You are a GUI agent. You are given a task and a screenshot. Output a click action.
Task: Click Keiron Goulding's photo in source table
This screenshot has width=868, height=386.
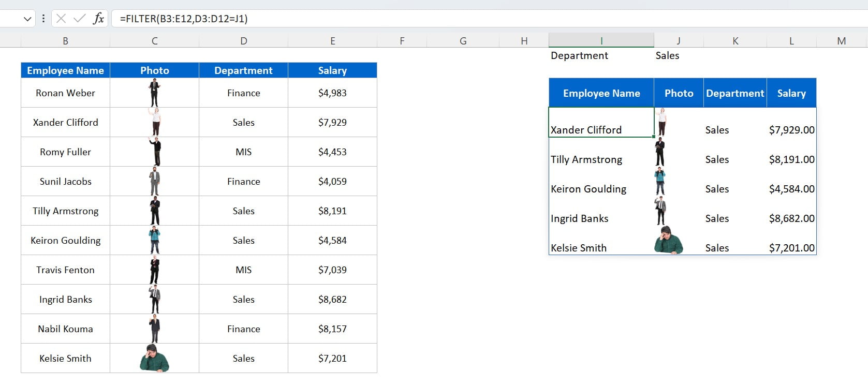[x=154, y=240]
